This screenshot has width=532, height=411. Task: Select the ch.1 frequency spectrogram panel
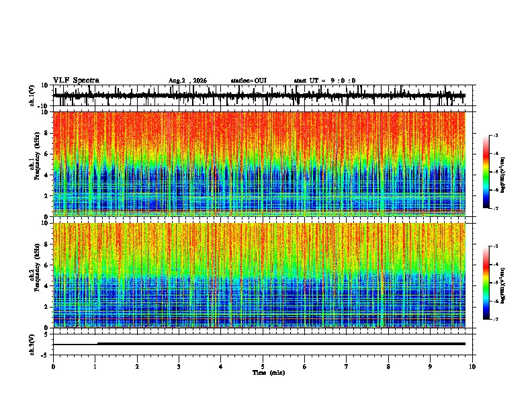[x=264, y=164]
